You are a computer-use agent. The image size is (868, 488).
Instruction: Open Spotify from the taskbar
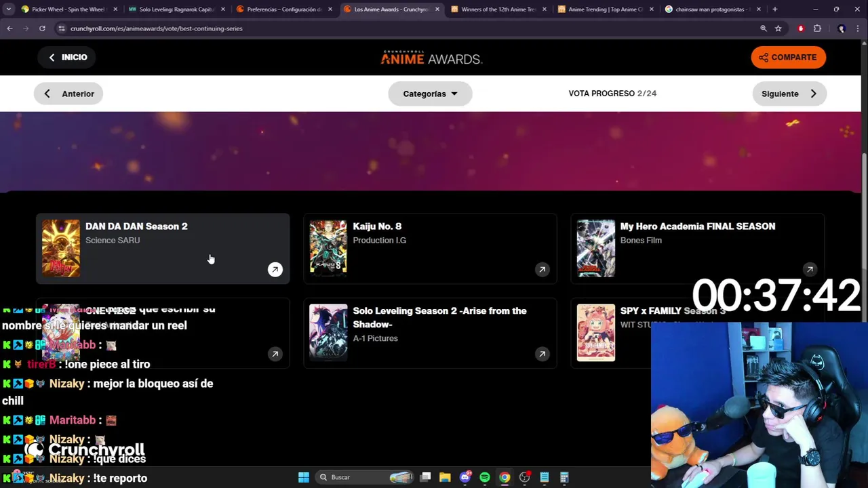click(485, 477)
